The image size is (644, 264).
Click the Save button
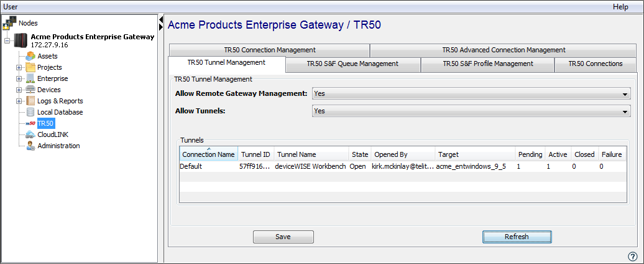coord(283,237)
